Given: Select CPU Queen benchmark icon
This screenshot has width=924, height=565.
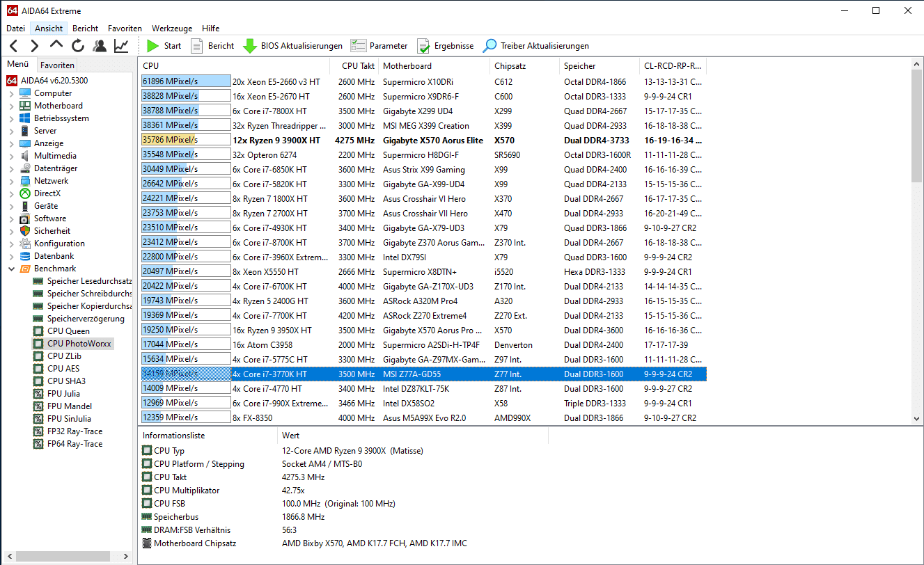Looking at the screenshot, I should [x=38, y=331].
